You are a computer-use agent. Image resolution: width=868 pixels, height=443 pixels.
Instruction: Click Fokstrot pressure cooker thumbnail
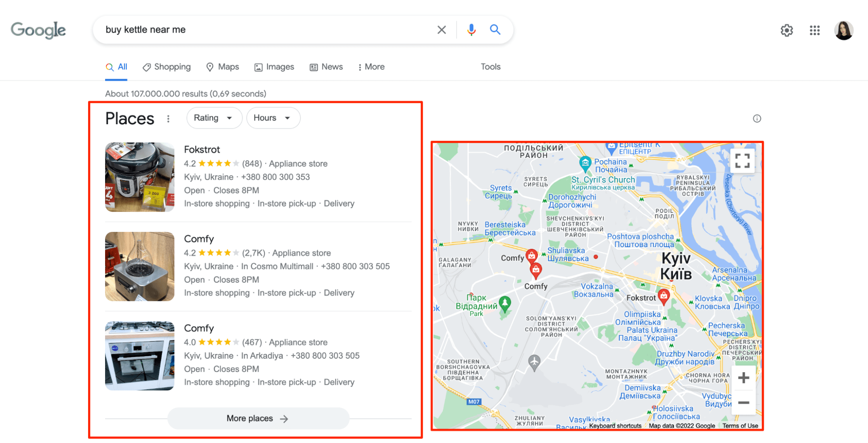[x=140, y=177]
